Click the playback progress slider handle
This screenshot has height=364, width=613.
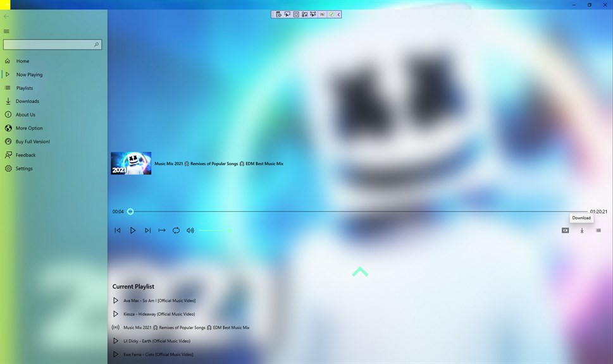[130, 212]
